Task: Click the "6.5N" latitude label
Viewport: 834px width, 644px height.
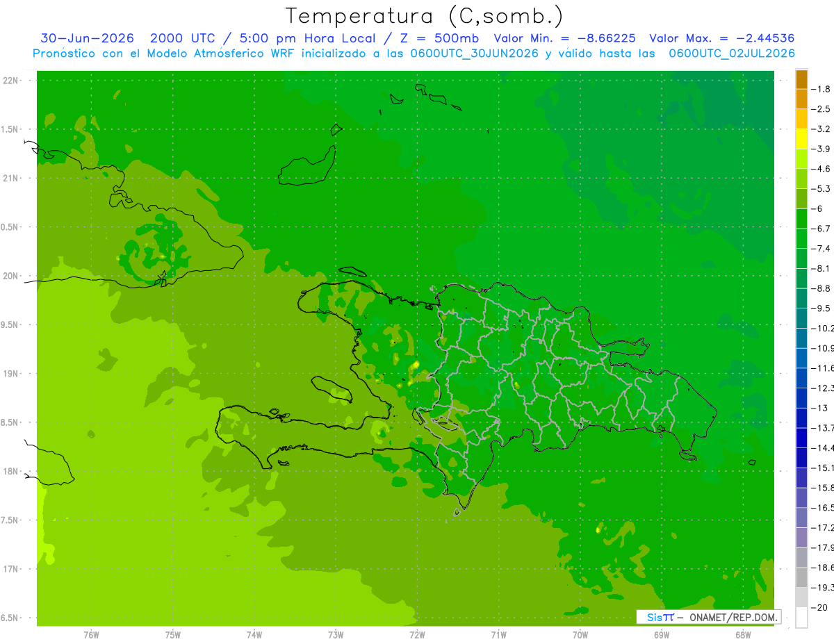Action: coord(9,618)
